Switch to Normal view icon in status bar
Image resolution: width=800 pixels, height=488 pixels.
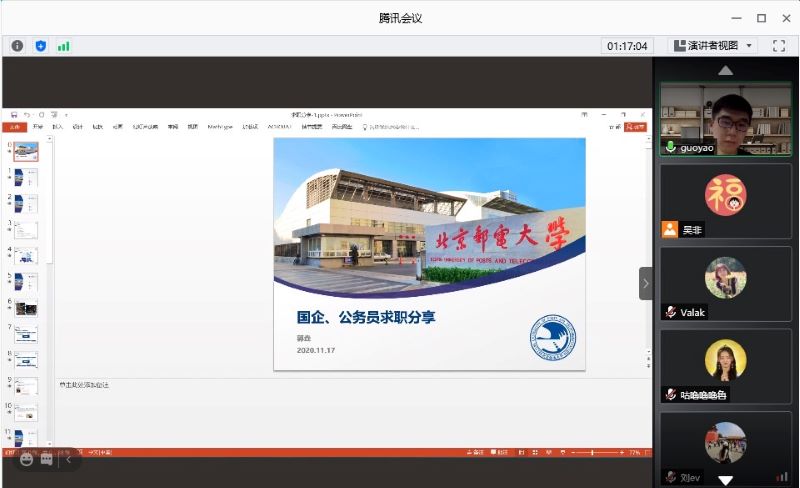(521, 452)
